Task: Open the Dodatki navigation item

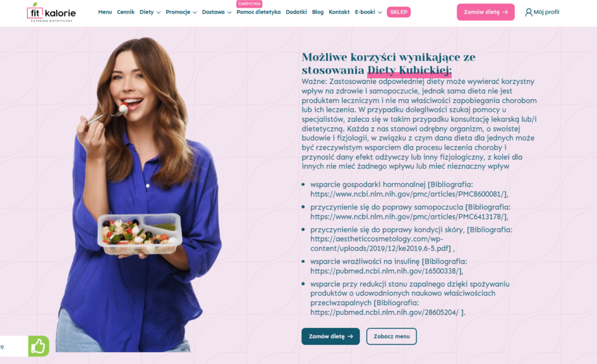Action: click(x=296, y=12)
